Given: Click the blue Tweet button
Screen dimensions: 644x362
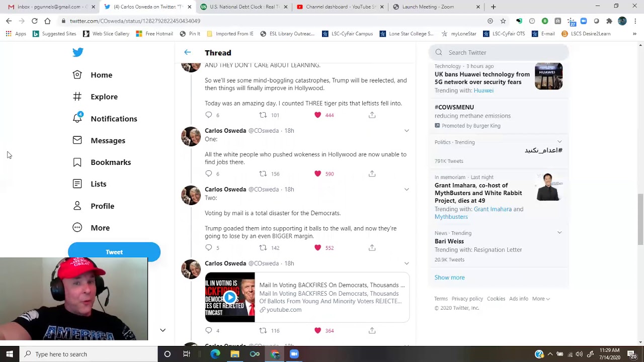Looking at the screenshot, I should [x=114, y=252].
